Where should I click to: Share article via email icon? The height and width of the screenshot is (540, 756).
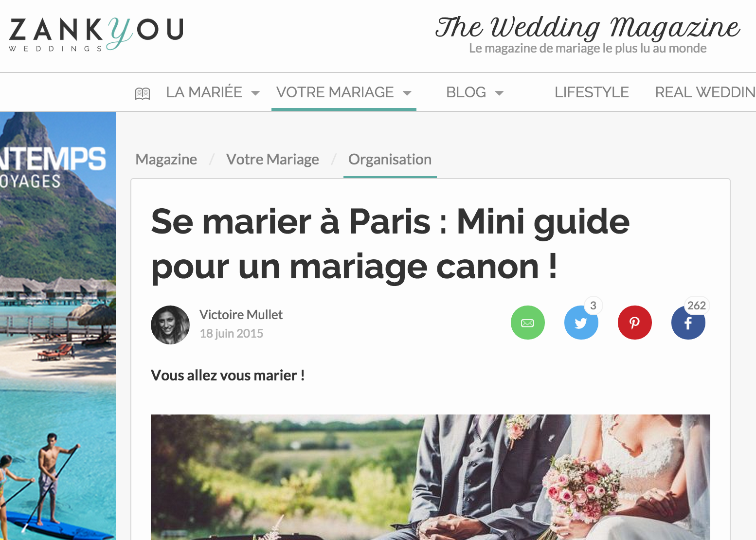[x=528, y=323]
